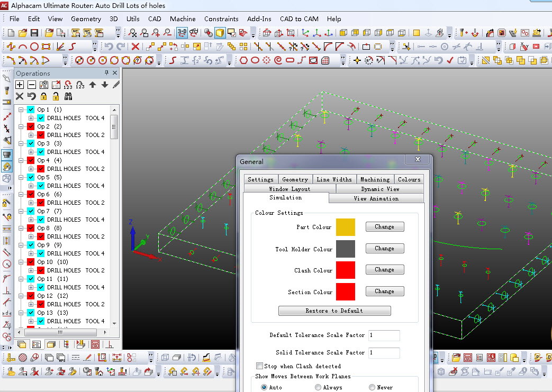Click the closed padlock Lock operations icon

click(43, 96)
